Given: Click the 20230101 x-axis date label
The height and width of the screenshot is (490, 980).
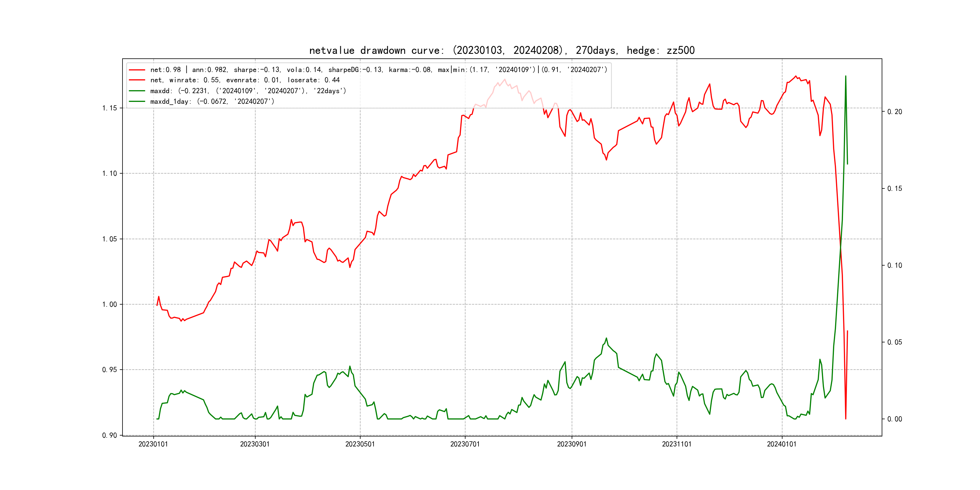Looking at the screenshot, I should (153, 444).
